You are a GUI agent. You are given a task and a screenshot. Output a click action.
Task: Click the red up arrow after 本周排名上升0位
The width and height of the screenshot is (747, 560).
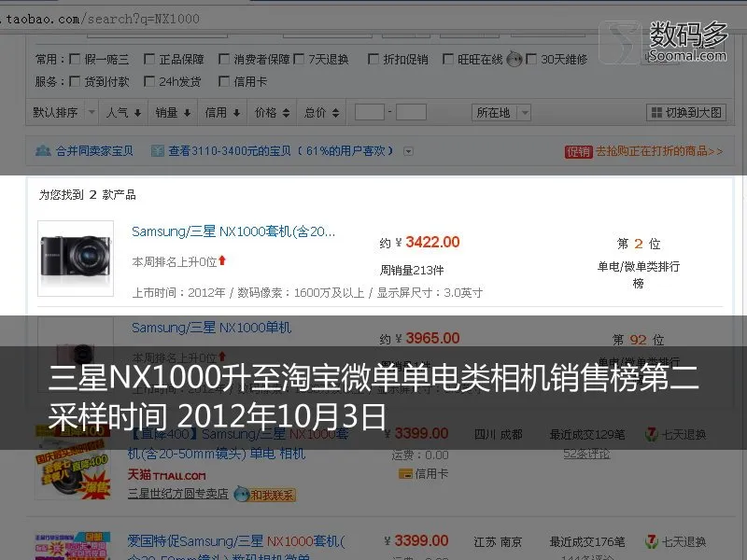click(222, 260)
